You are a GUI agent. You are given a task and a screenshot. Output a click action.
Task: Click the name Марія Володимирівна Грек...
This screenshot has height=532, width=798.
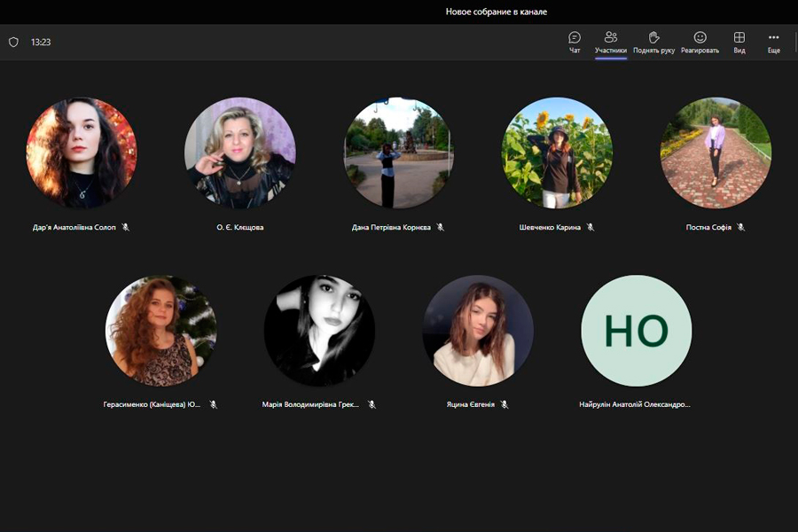coord(310,404)
